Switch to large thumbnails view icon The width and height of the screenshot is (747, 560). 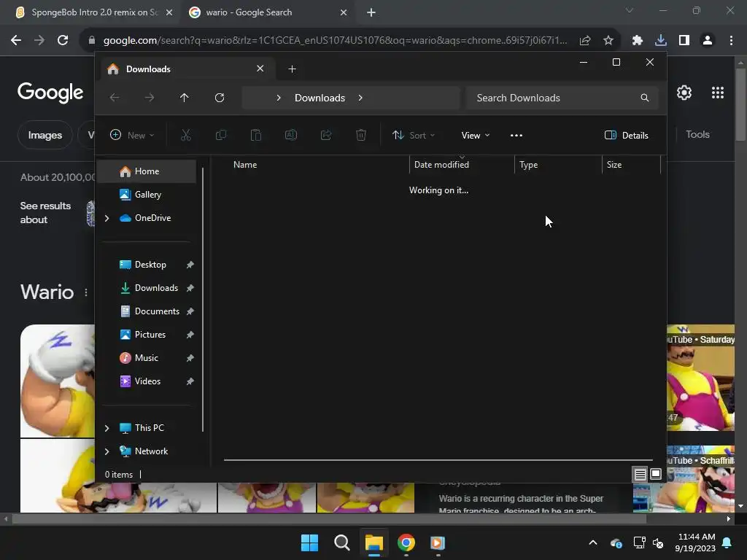[x=656, y=474]
